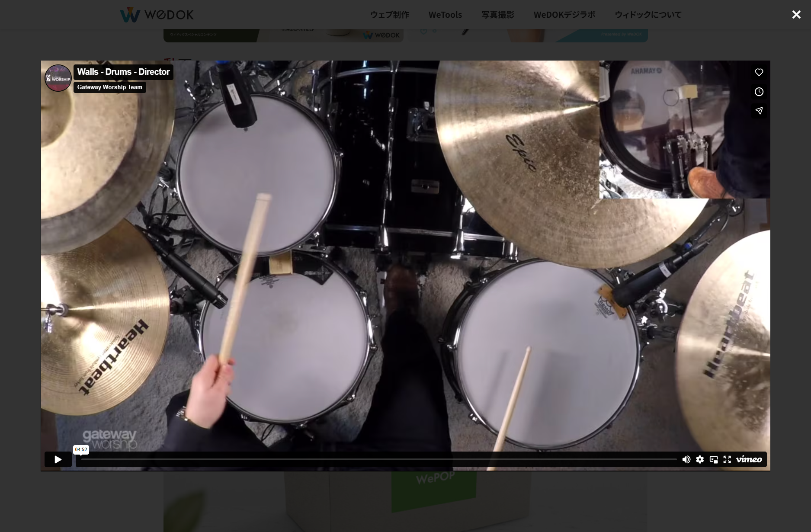Screen dimensions: 811x532
Task: Open the 'Walls - Drums - Director' title link
Action: (123, 72)
